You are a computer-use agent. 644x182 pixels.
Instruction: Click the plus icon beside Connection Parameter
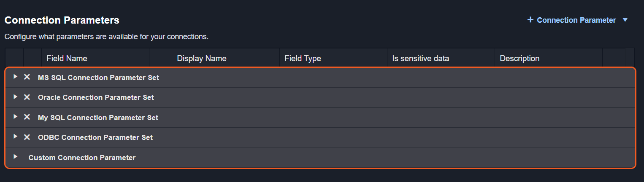coord(530,20)
